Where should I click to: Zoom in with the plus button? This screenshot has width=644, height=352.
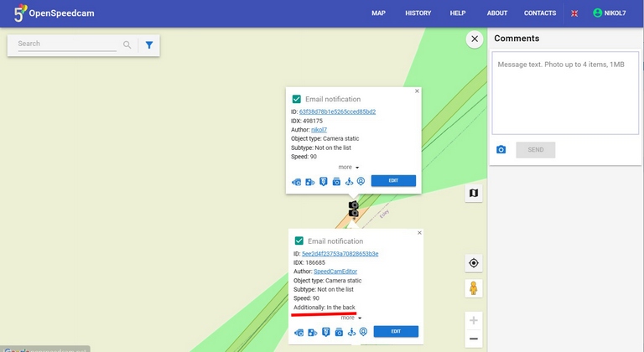tap(474, 320)
